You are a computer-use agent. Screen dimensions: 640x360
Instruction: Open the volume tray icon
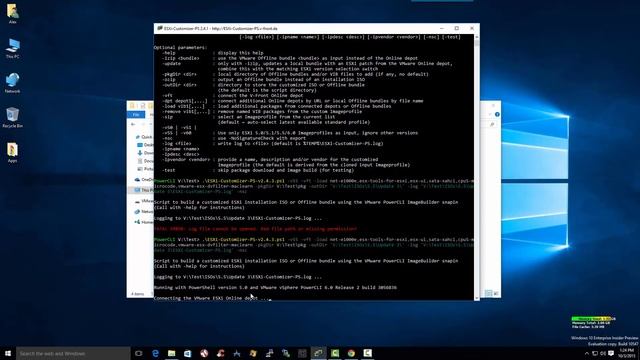603,353
